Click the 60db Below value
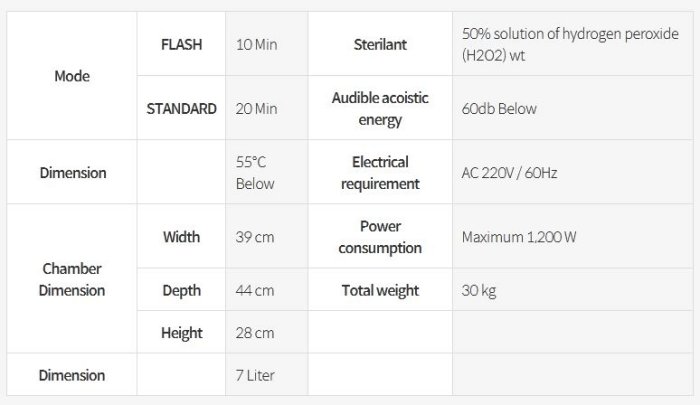This screenshot has width=700, height=405. click(499, 108)
